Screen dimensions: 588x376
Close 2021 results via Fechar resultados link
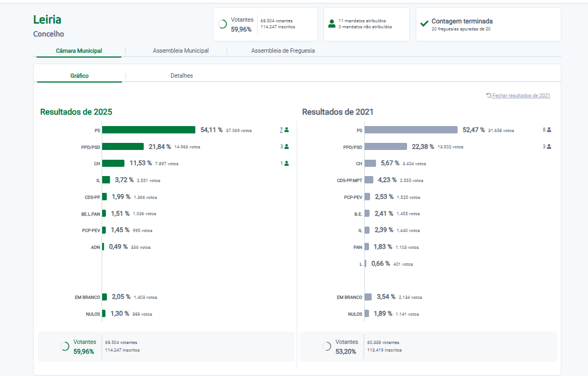(518, 96)
